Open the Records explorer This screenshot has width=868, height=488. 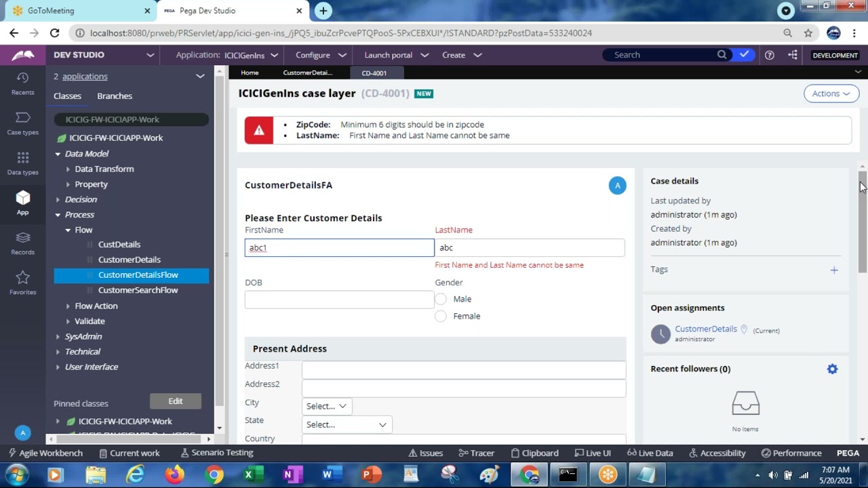pos(22,243)
